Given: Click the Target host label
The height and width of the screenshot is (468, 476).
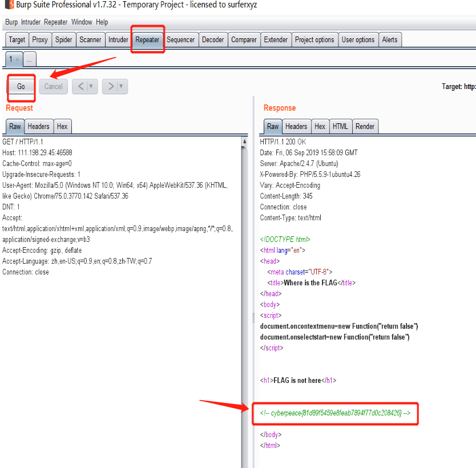Looking at the screenshot, I should (x=459, y=87).
